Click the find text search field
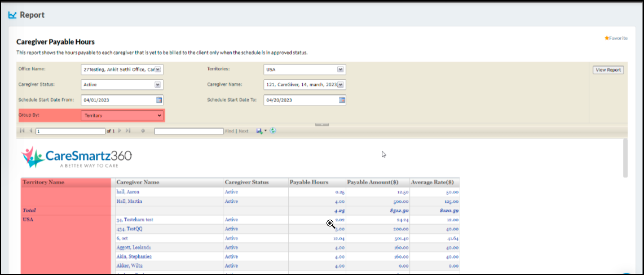Screen dimensions: 644x275 (188, 131)
